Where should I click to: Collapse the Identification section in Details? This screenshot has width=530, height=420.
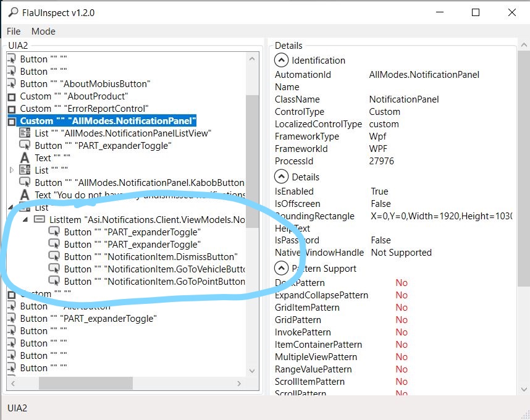tap(280, 60)
